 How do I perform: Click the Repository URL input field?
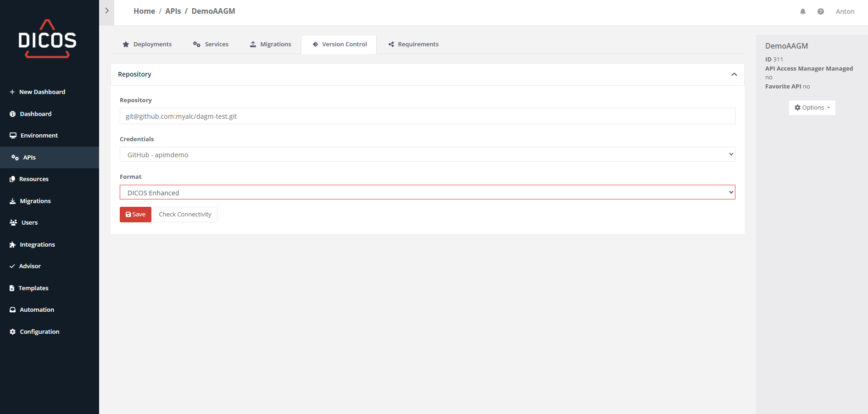427,116
